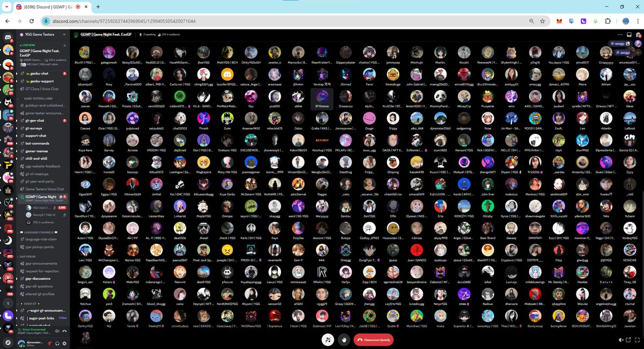The width and height of the screenshot is (644, 349).
Task: Open the bot-commands channel
Action: pyautogui.click(x=44, y=143)
